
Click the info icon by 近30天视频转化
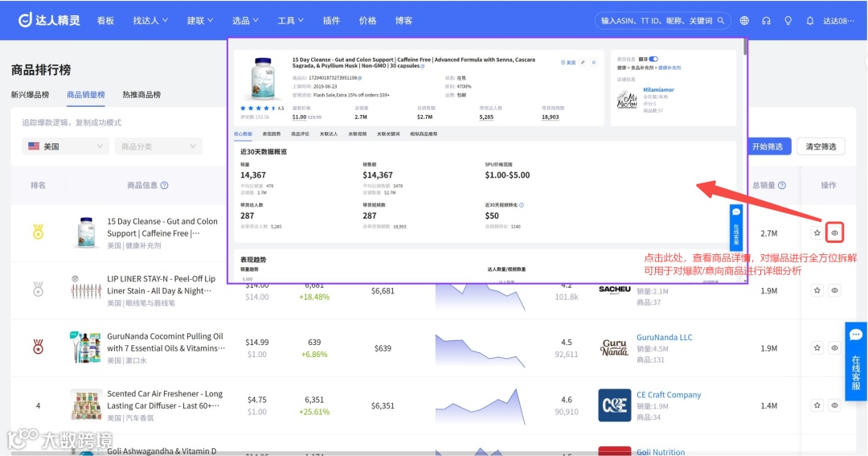coord(522,205)
